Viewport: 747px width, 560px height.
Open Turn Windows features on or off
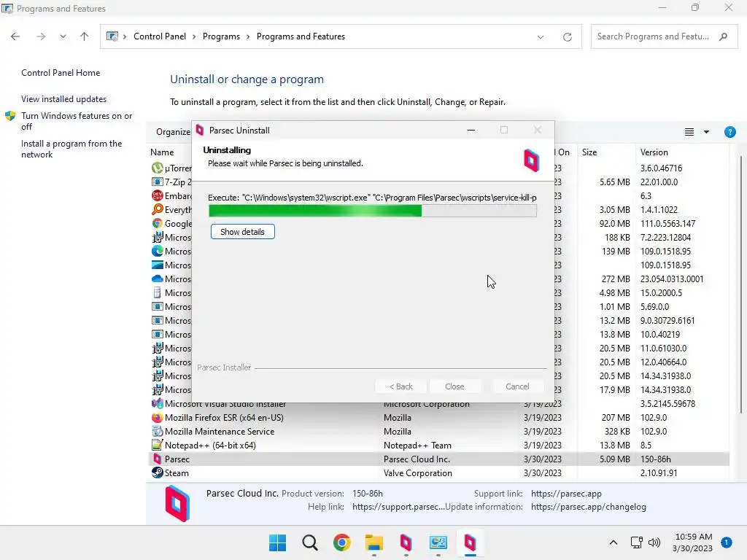point(77,121)
